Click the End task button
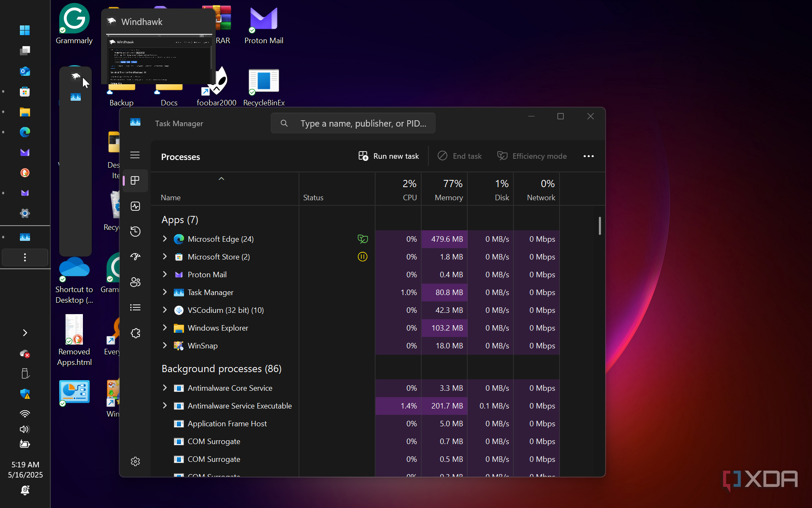Screen dimensions: 812x508 click(459, 156)
